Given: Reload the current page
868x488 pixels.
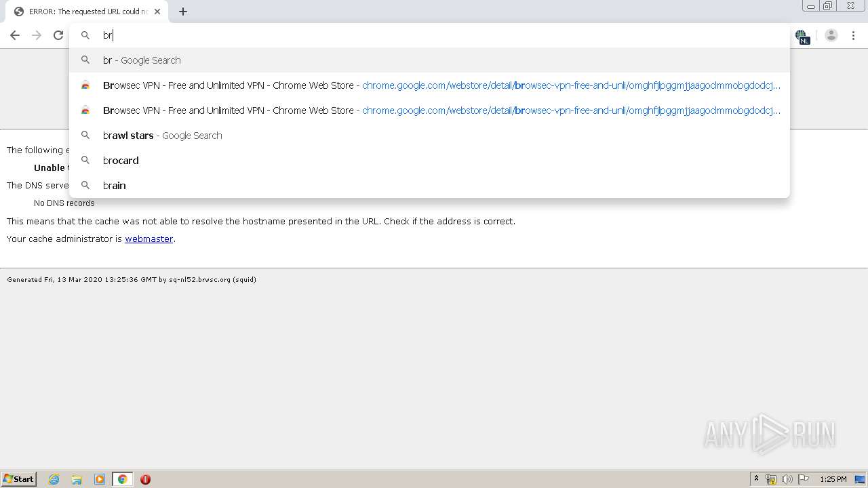Looking at the screenshot, I should (58, 35).
